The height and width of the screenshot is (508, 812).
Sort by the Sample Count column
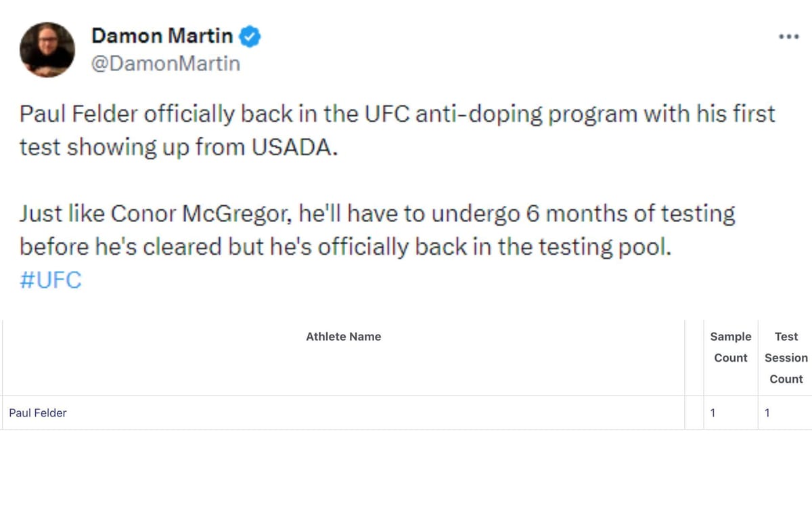[x=730, y=347]
